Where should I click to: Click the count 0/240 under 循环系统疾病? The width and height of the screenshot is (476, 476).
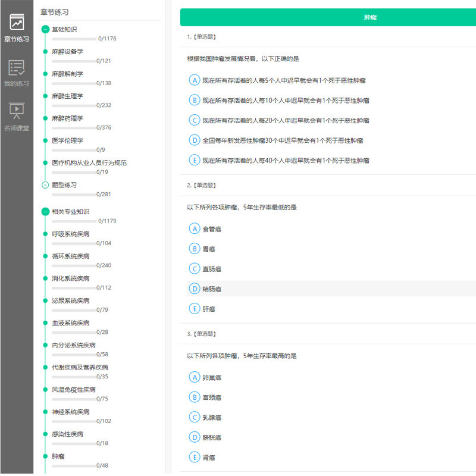click(x=104, y=265)
